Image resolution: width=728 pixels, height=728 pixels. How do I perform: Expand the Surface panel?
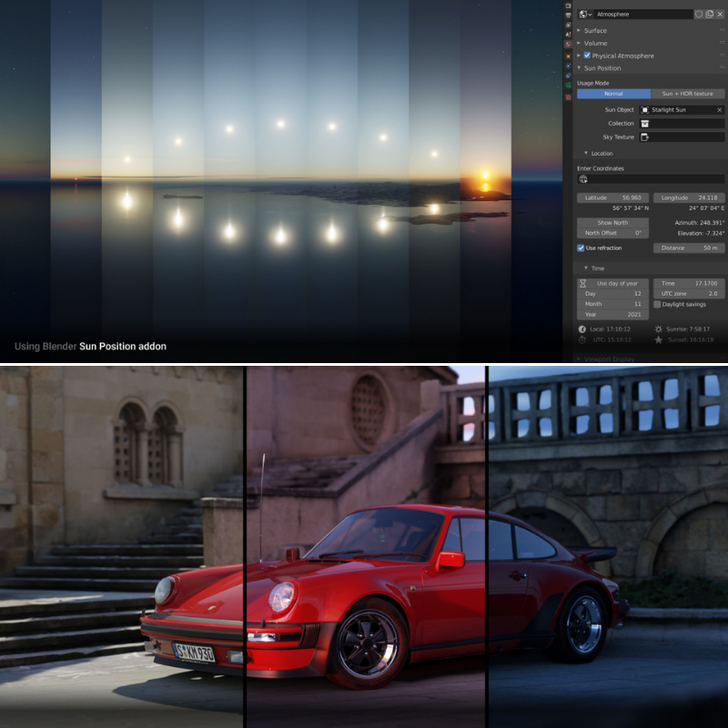579,30
